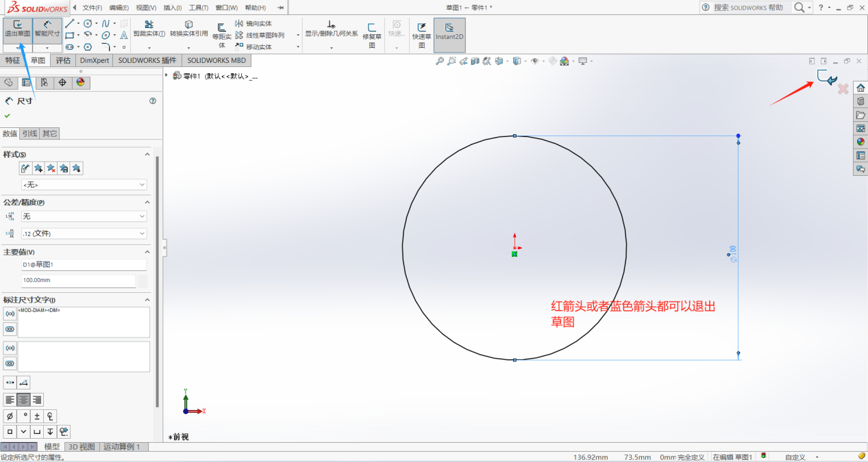
Task: Select the Sketch Fillet tool
Action: point(106,47)
